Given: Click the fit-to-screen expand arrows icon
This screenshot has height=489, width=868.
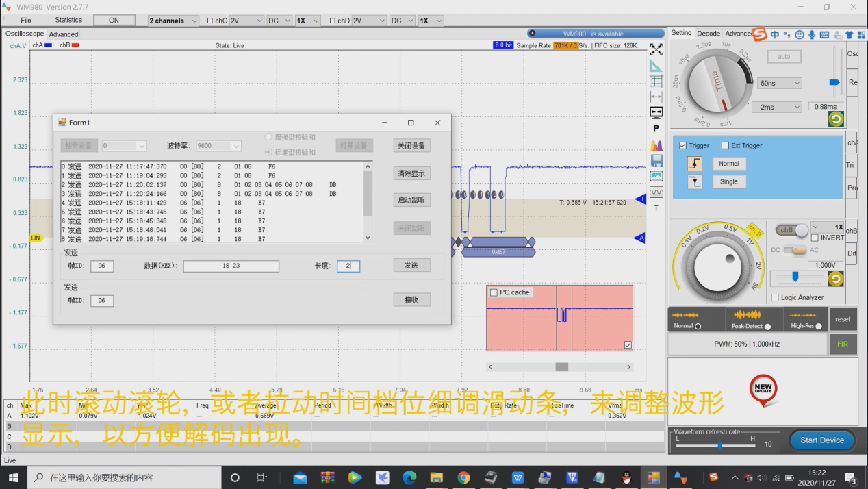Looking at the screenshot, I should tap(656, 50).
